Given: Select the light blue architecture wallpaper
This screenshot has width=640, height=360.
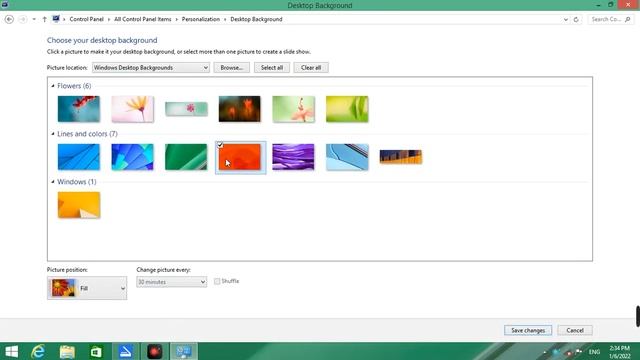Looking at the screenshot, I should [x=347, y=157].
